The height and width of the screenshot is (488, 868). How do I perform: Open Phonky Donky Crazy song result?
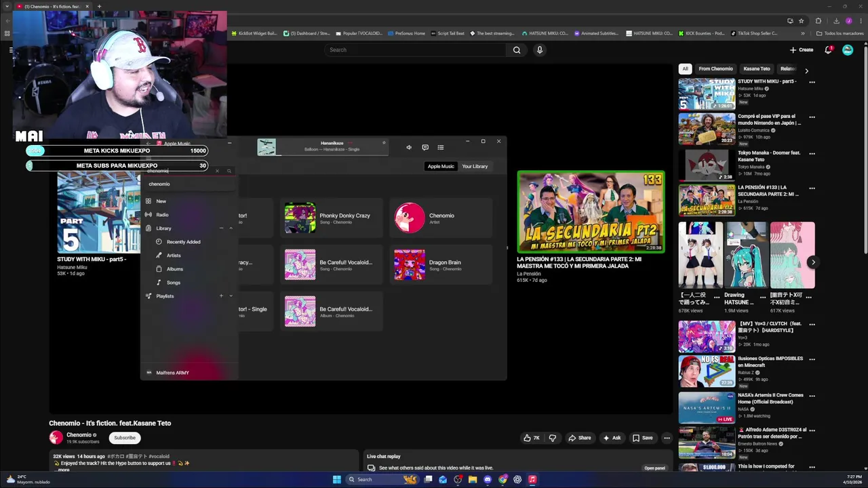click(332, 218)
